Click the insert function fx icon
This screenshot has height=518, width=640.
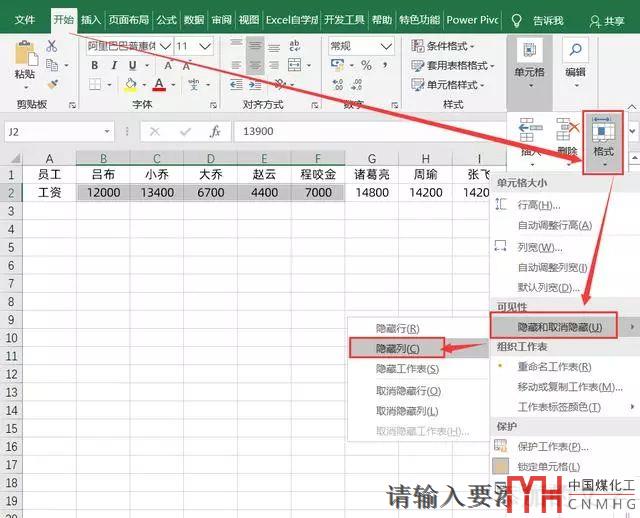(214, 132)
